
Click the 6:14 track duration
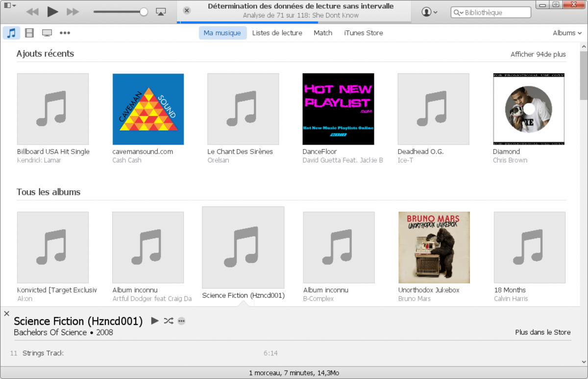(270, 353)
